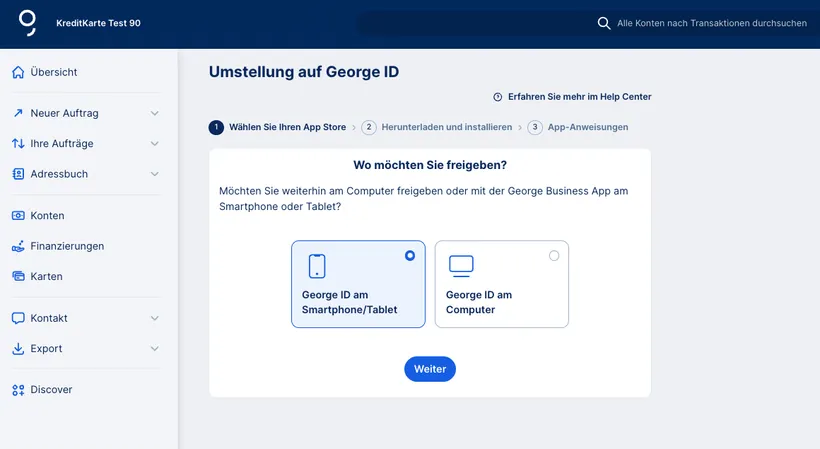Select the George ID am Computer radio button
Screen dimensions: 820x449
coord(554,256)
